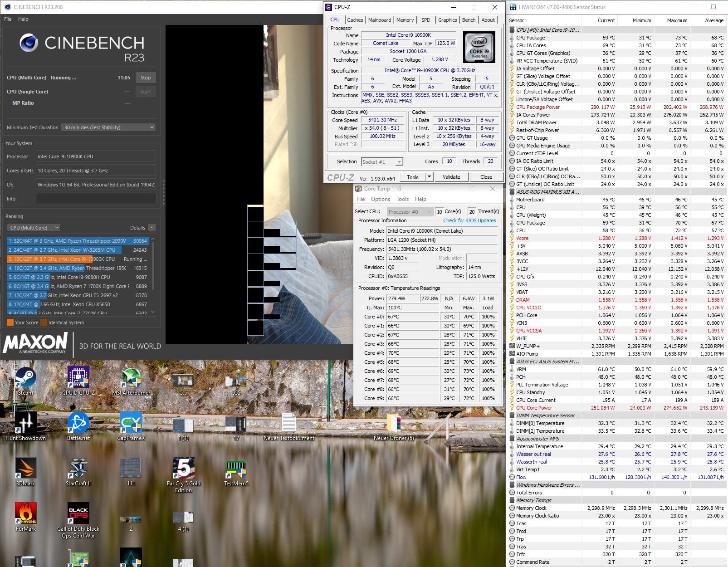The width and height of the screenshot is (728, 567).
Task: Open the Core Temp Tools menu
Action: [x=402, y=199]
